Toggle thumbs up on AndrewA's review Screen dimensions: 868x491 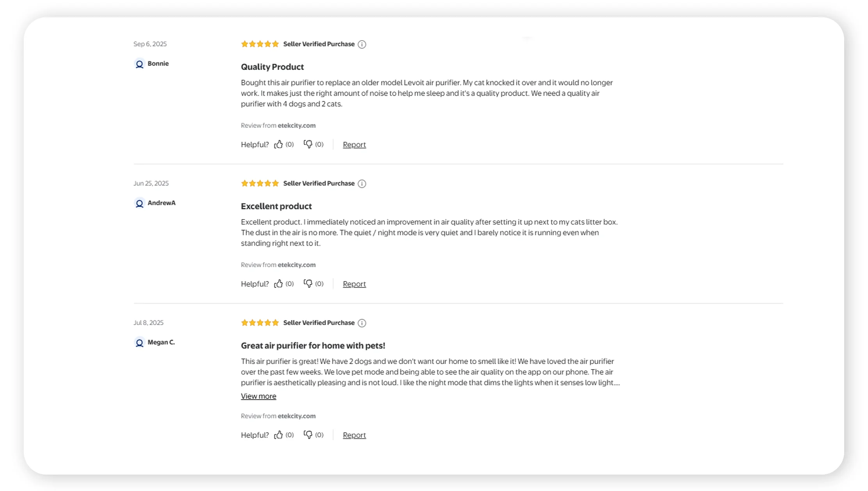[x=278, y=284]
